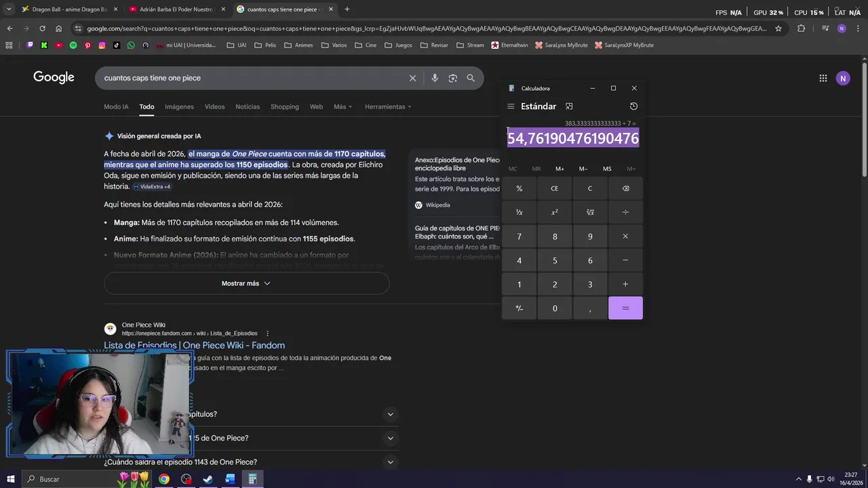Open the YouTube bookmark icon

click(59, 45)
